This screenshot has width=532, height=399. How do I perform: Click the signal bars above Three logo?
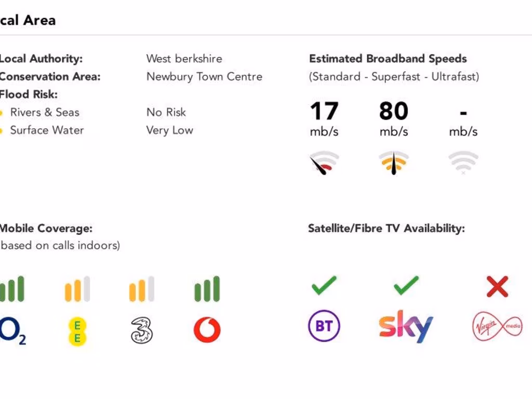(142, 289)
